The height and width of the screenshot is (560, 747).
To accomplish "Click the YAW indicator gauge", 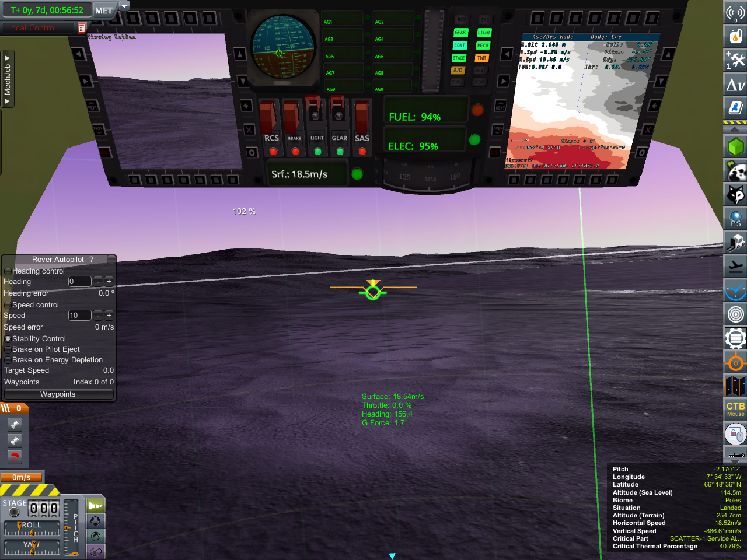I will click(32, 548).
